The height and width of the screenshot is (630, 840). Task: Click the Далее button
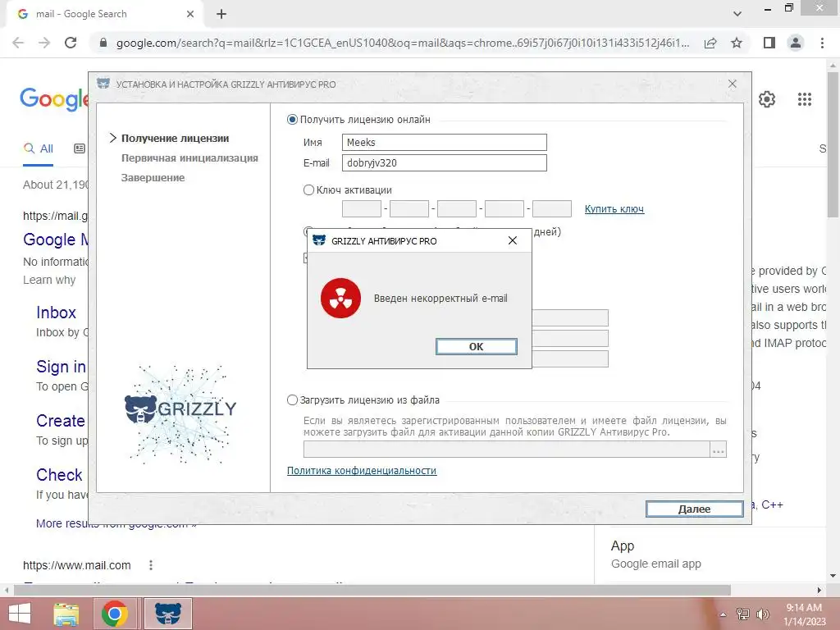[x=694, y=509]
